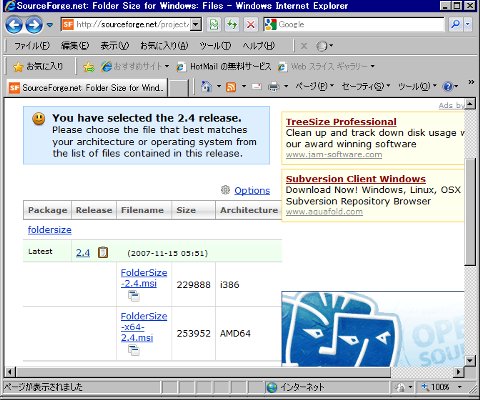Open the お気に入り favorites star button
Image resolution: width=480 pixels, height=400 pixels.
38,67
